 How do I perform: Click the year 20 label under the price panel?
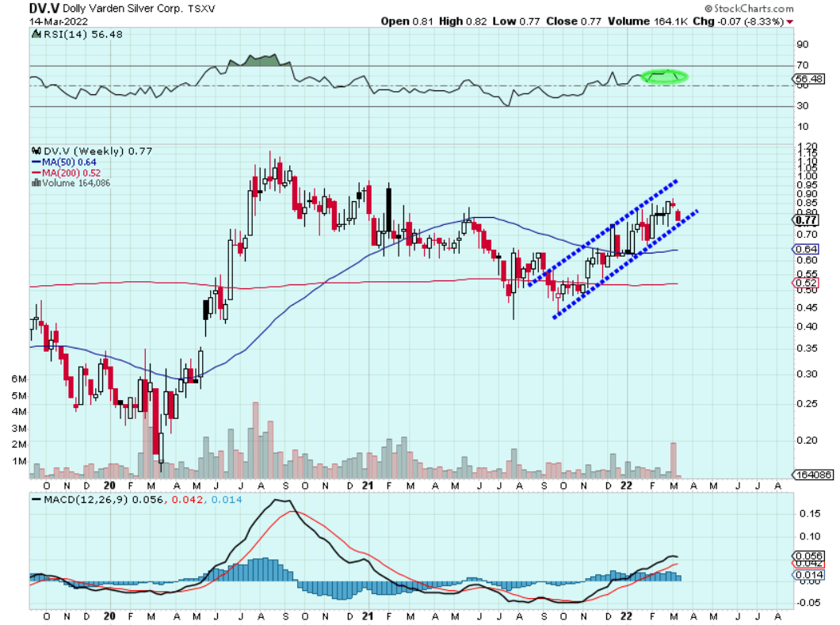pyautogui.click(x=110, y=486)
